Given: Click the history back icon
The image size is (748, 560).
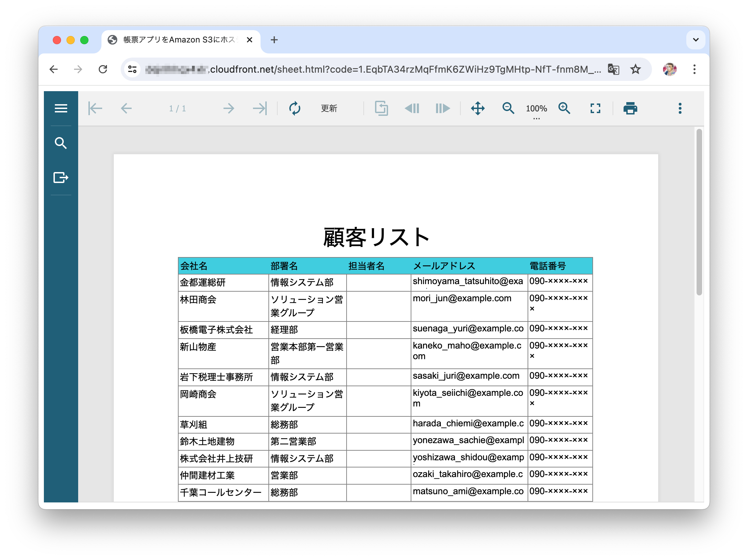Looking at the screenshot, I should coord(412,109).
